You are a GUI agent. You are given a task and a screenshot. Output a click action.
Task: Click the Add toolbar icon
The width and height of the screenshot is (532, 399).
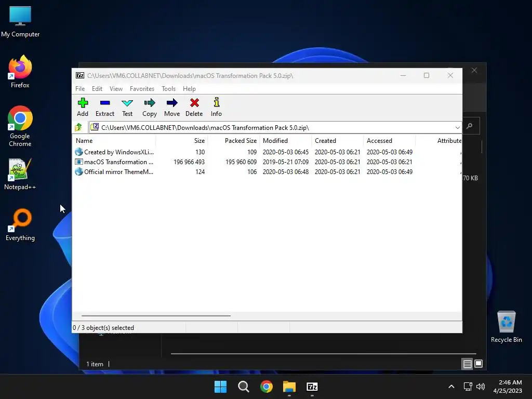[83, 103]
